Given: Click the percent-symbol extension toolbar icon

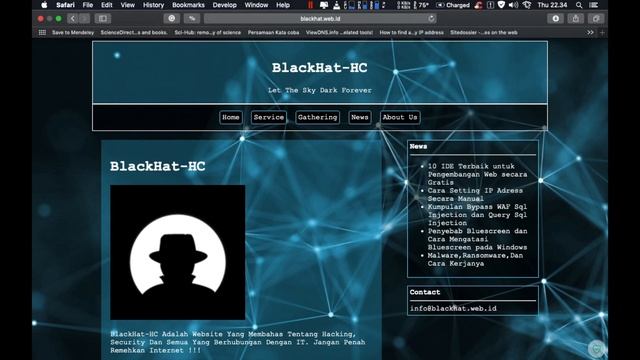Looking at the screenshot, I should (192, 18).
